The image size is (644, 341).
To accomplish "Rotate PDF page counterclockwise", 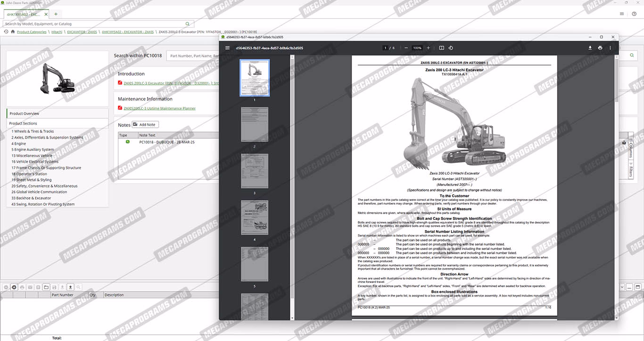I will (x=451, y=48).
